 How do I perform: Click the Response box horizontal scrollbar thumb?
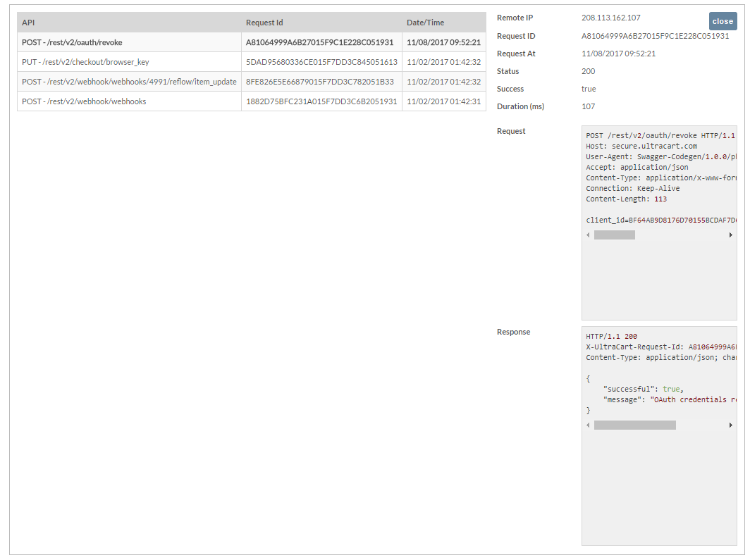634,425
